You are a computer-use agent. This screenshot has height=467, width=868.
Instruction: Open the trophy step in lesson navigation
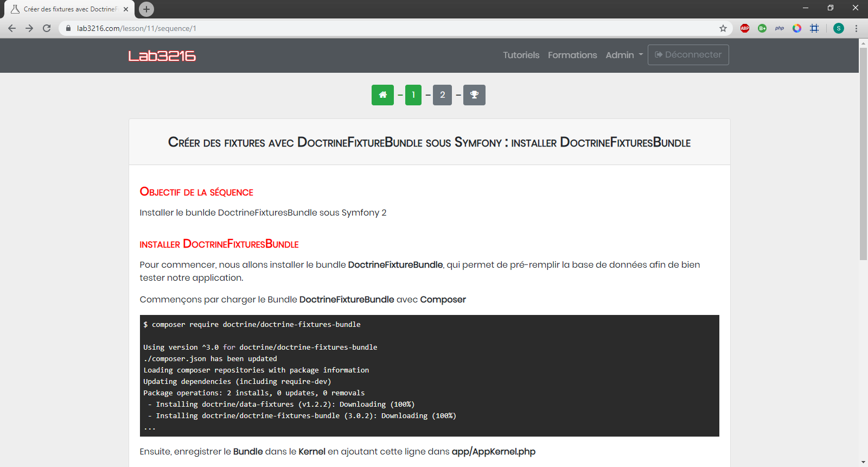(474, 95)
